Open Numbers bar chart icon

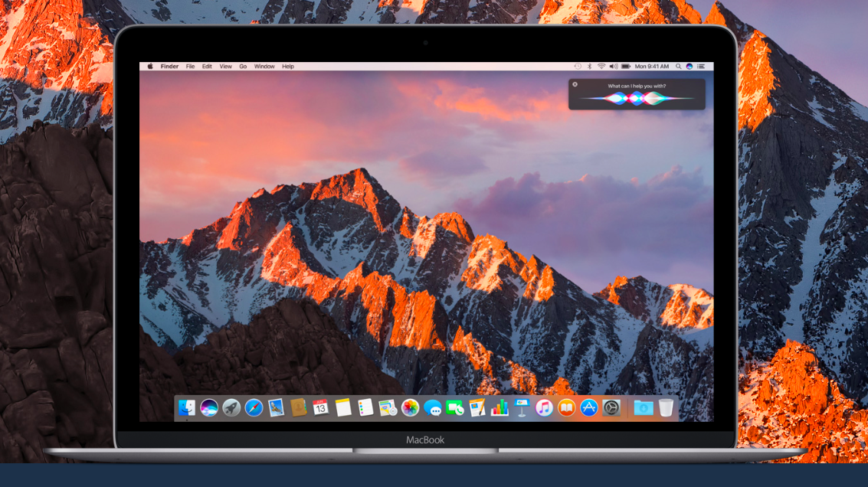[500, 408]
